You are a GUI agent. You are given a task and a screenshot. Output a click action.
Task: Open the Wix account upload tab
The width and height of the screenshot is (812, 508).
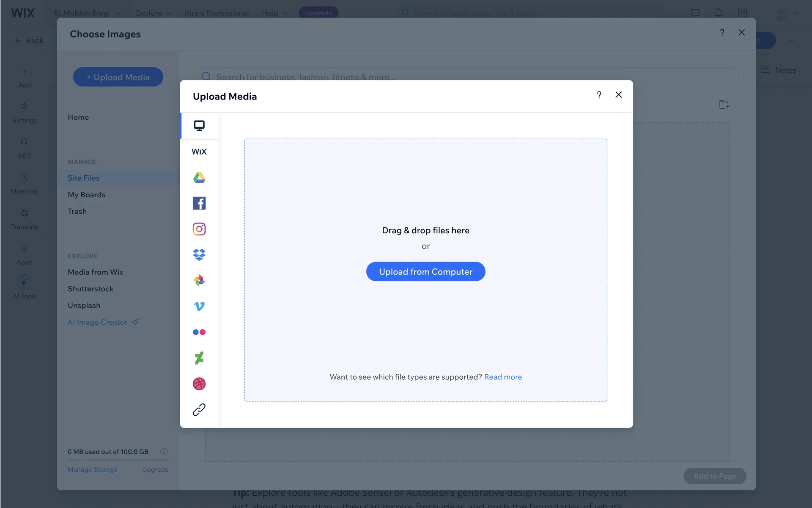pyautogui.click(x=199, y=152)
